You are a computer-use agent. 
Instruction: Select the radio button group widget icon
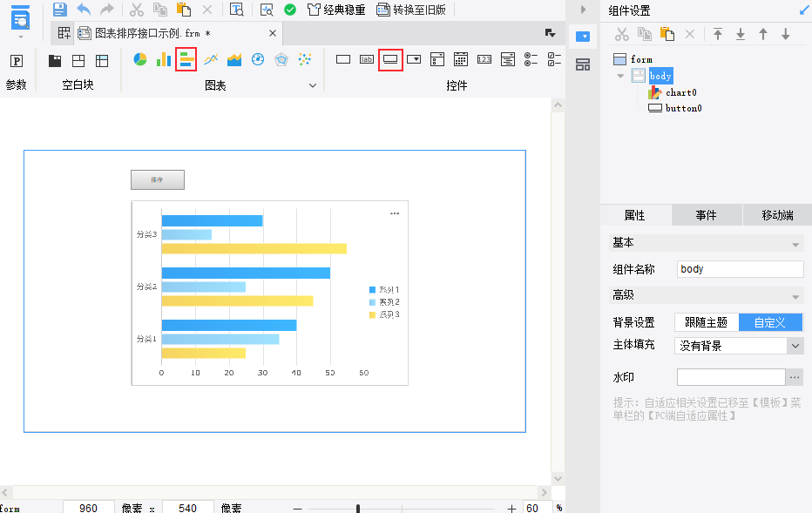click(x=531, y=59)
